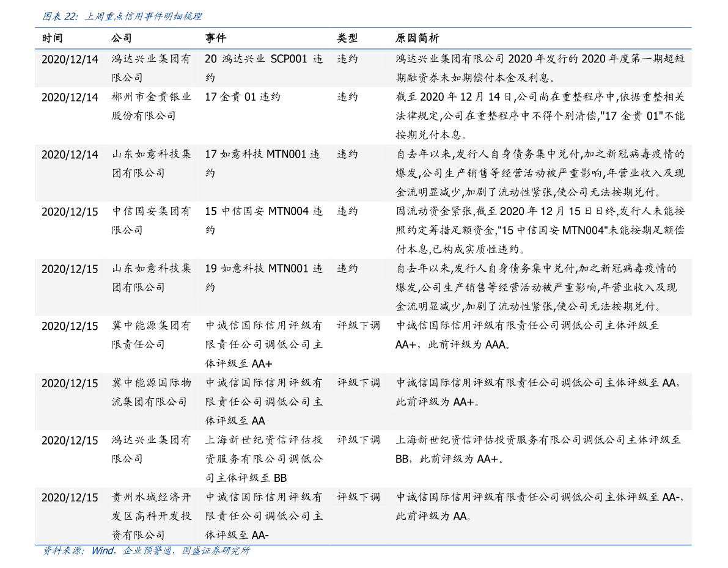Viewport: 728px width, 568px height.
Task: Click the date in the 郴州市金贵银业 row
Action: point(70,98)
